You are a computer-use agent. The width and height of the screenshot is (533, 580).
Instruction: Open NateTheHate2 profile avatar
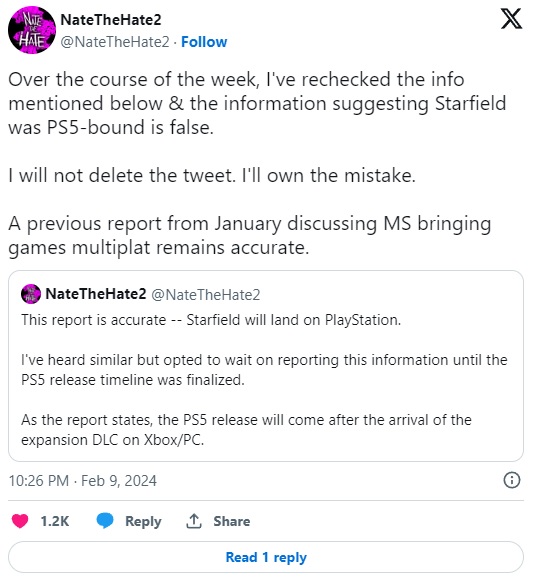(32, 30)
